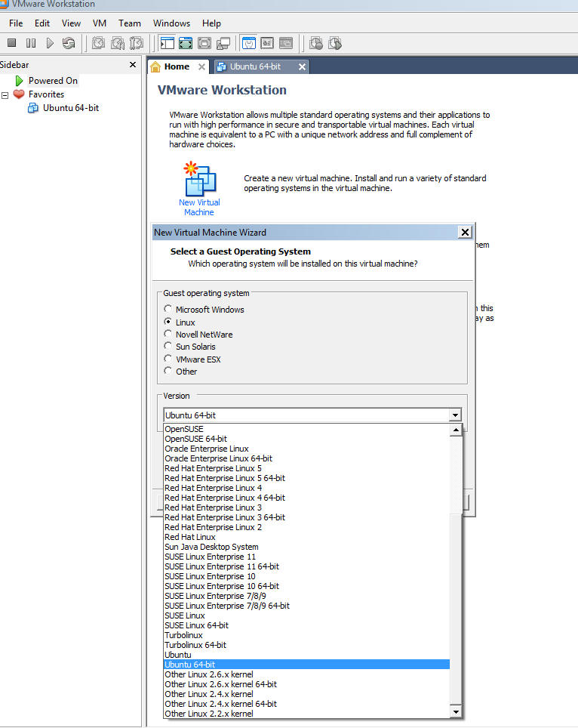Click the Power Off stop button in toolbar
The width and height of the screenshot is (578, 728).
click(12, 43)
